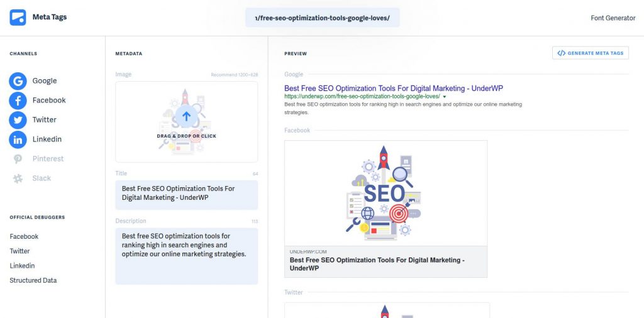Click into the Title text field

click(186, 195)
